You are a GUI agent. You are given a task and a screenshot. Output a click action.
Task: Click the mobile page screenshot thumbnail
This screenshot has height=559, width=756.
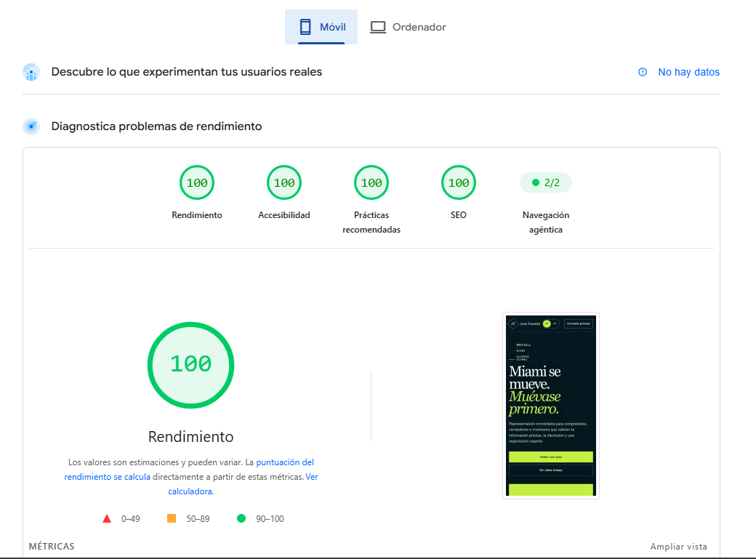tap(550, 406)
